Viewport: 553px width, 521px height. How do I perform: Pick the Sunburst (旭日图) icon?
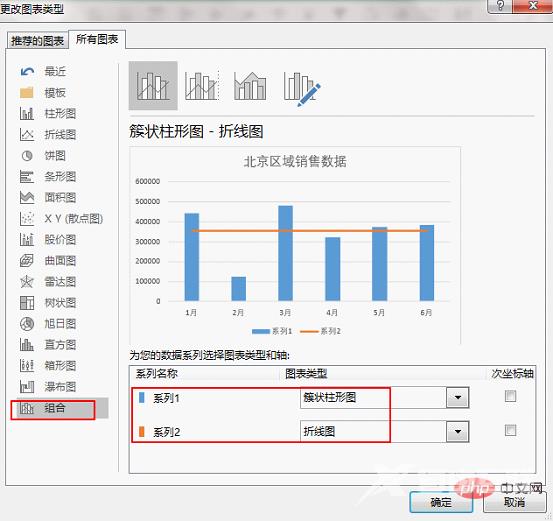(27, 323)
